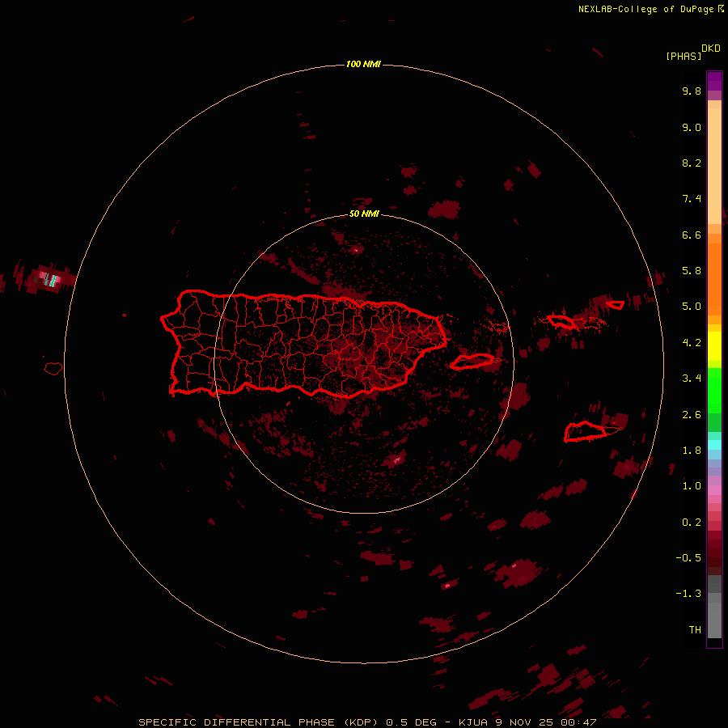Click the 100 NMI range ring label
Screen dimensions: 728x728
363,64
